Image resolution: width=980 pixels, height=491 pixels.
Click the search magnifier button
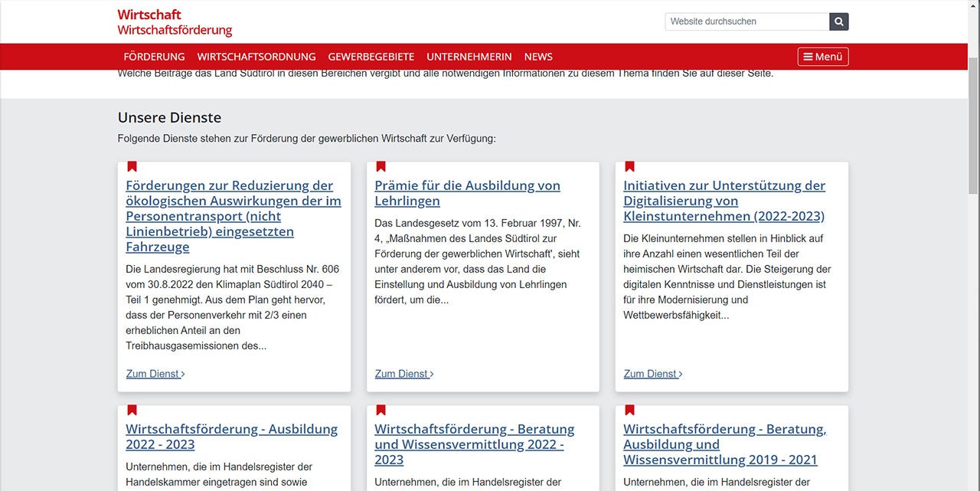(x=839, y=21)
